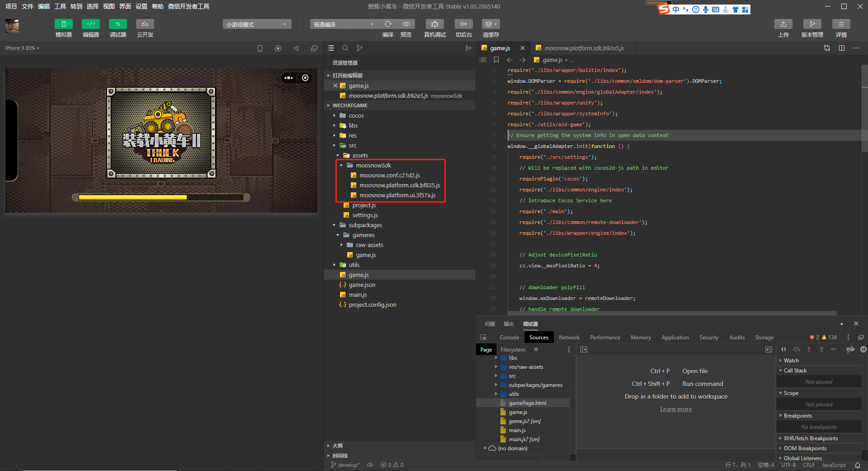Switch to the Console devtools tab
This screenshot has width=868, height=471.
[x=509, y=338]
